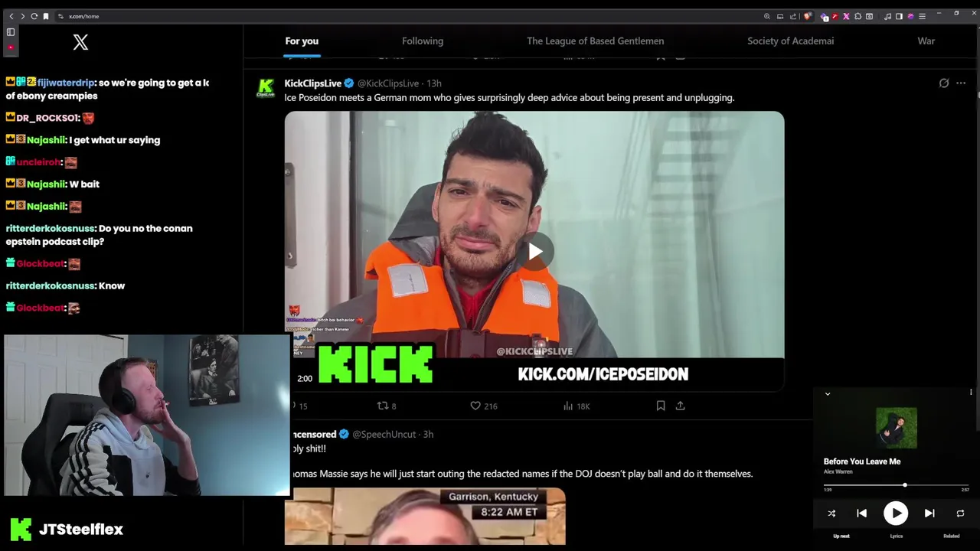Click the ritterderkokosnuss chat username saying 'Know'

[x=50, y=286]
